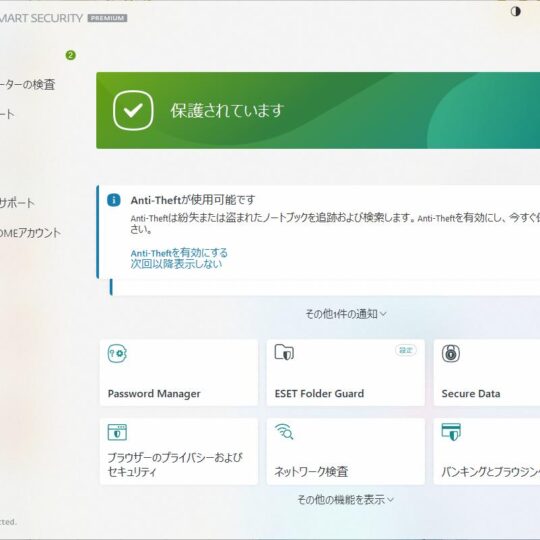Click the banking protection card icon
Viewport: 540px width, 540px height.
click(451, 432)
